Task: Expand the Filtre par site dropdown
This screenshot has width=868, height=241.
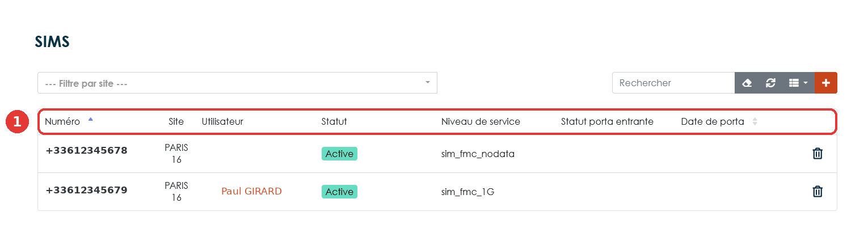Action: tap(237, 83)
